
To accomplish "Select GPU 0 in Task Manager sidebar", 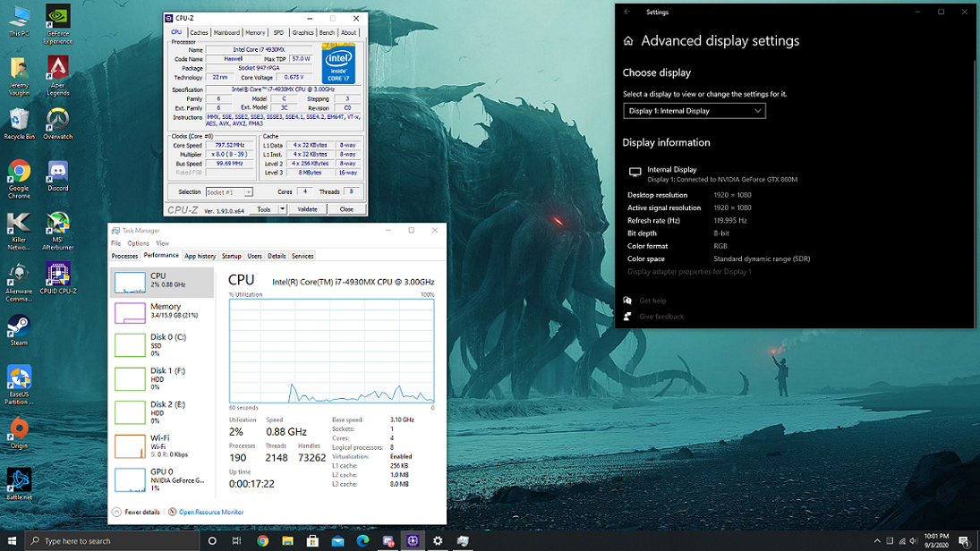I will coord(163,479).
